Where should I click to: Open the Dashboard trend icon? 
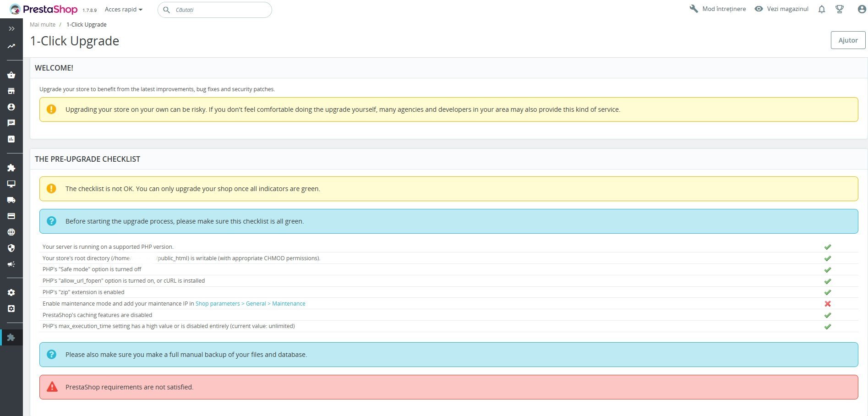(x=11, y=46)
